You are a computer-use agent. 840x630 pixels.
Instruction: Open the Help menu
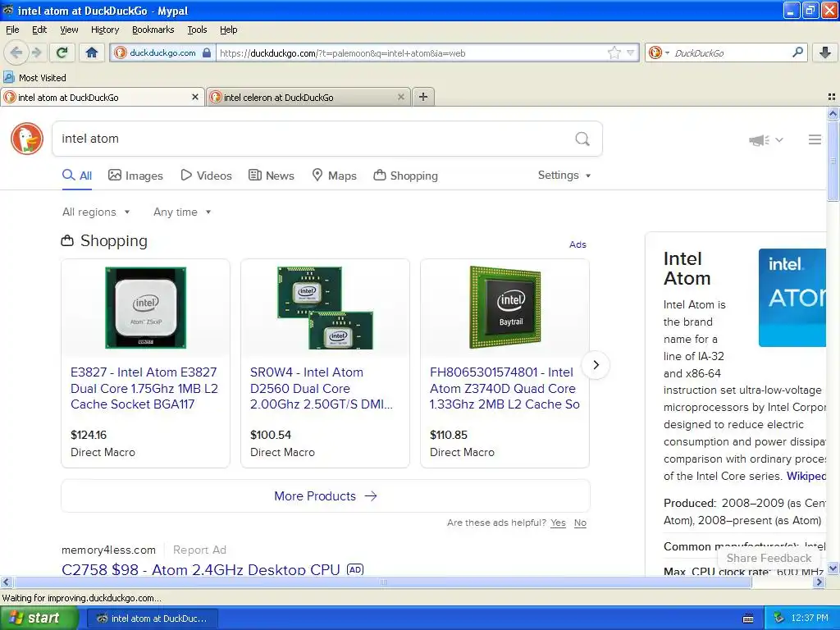(x=228, y=30)
